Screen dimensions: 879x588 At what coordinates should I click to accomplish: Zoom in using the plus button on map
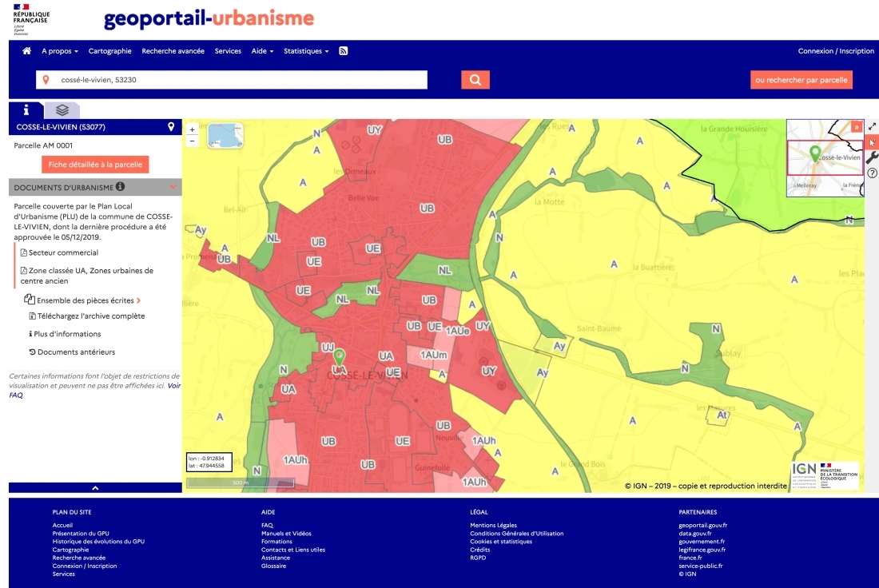click(x=192, y=127)
